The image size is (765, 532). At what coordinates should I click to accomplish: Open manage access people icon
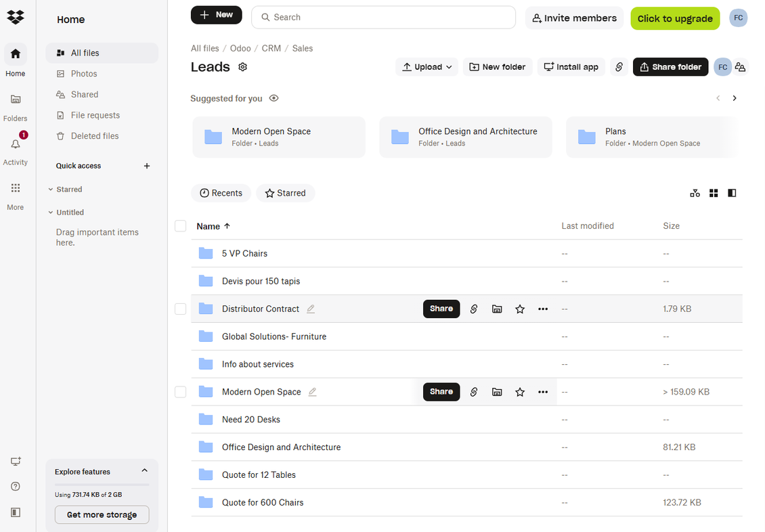[740, 67]
